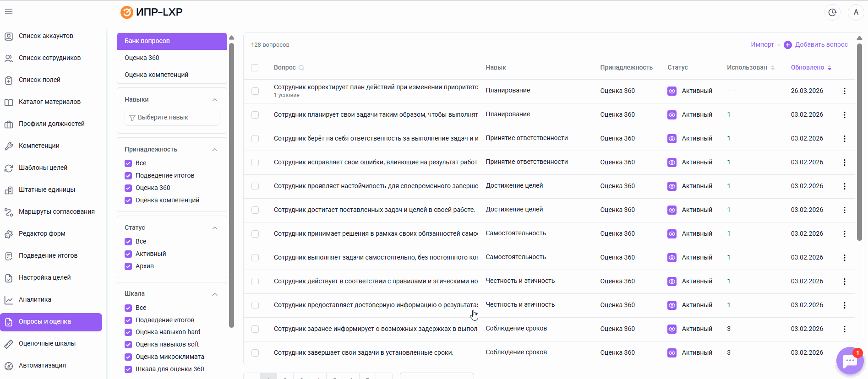Click the filter panel vertical scrollbar
868x379 pixels.
click(x=231, y=185)
